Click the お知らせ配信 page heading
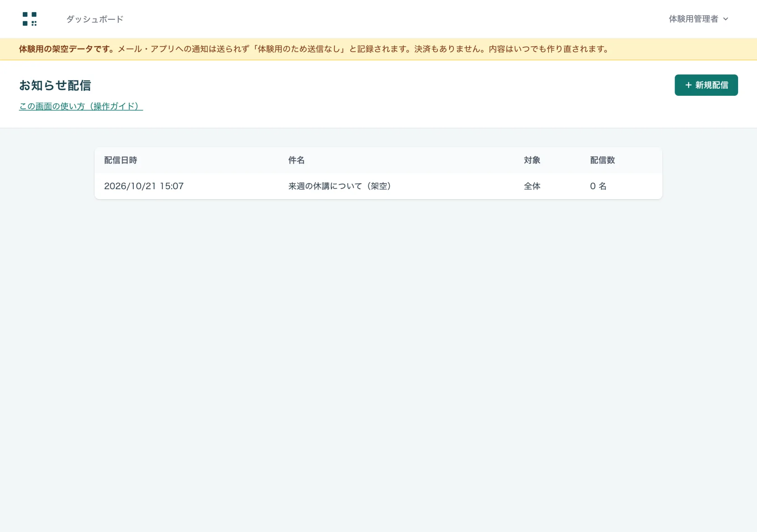 55,85
